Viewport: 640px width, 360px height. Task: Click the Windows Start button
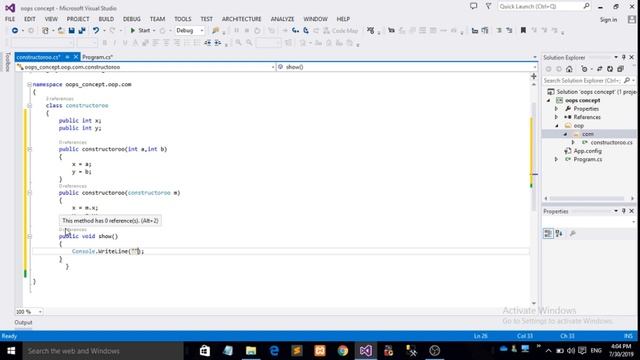11,351
